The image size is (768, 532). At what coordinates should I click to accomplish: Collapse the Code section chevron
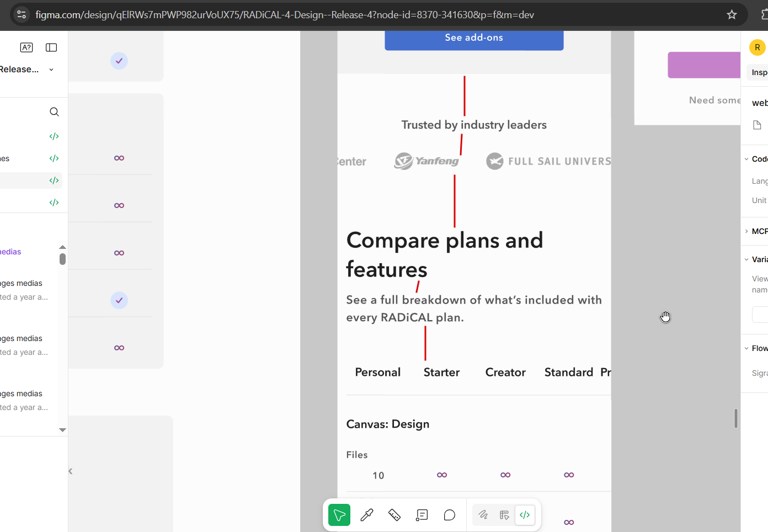[746, 159]
